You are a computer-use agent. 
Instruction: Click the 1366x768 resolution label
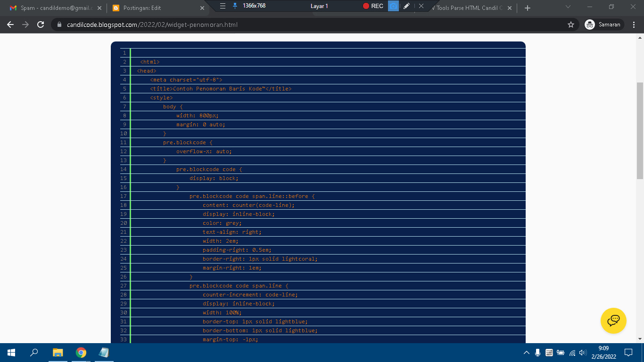tap(254, 6)
